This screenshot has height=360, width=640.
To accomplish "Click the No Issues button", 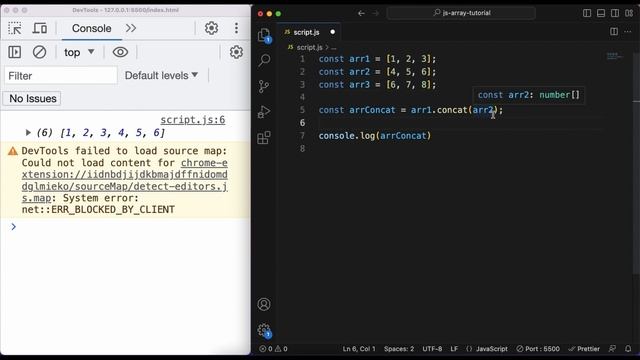I will click(32, 98).
